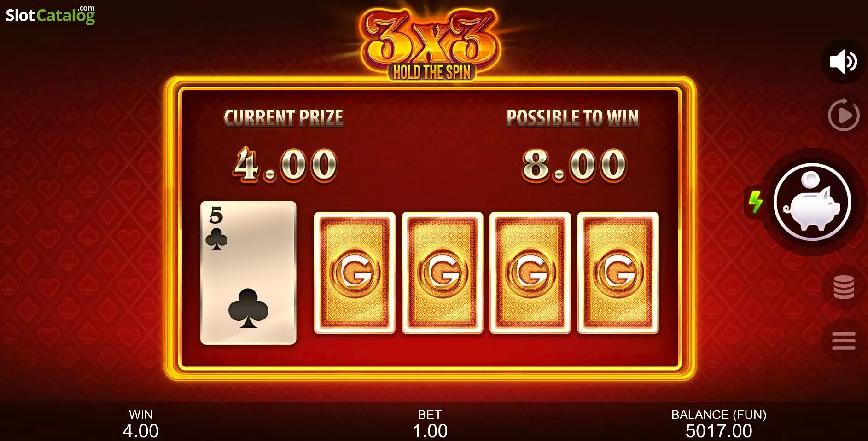Click the Bet 1.00 value

click(430, 431)
